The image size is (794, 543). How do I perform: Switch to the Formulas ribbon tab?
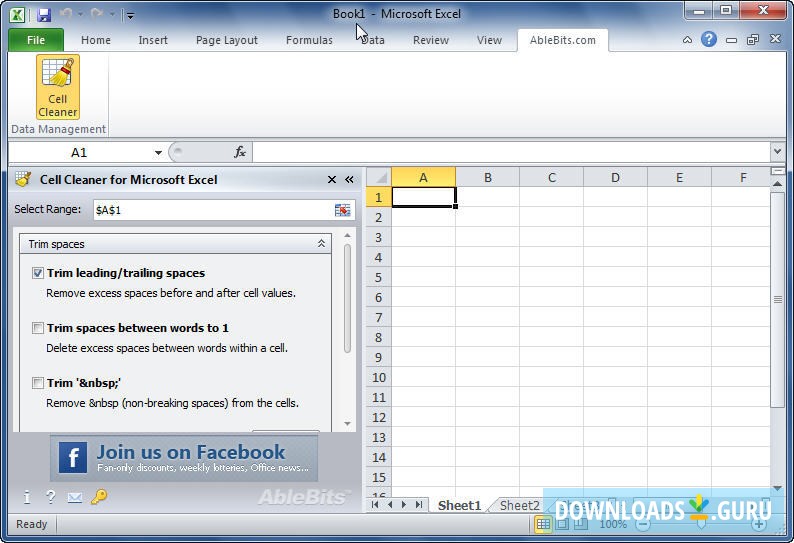click(309, 40)
